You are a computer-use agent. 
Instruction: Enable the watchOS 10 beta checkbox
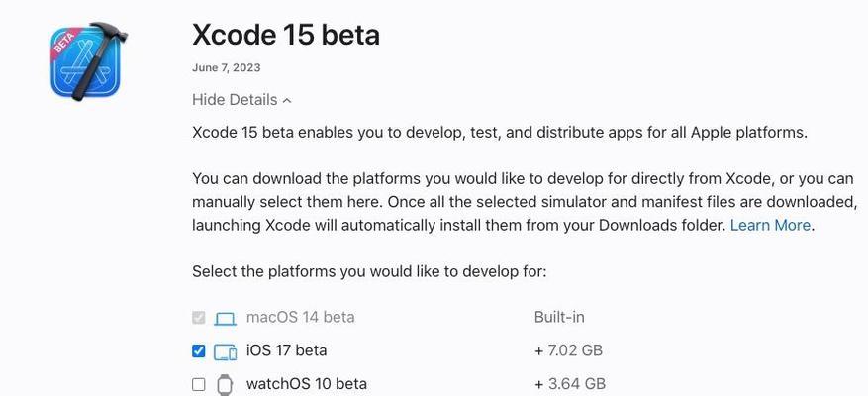pyautogui.click(x=198, y=384)
